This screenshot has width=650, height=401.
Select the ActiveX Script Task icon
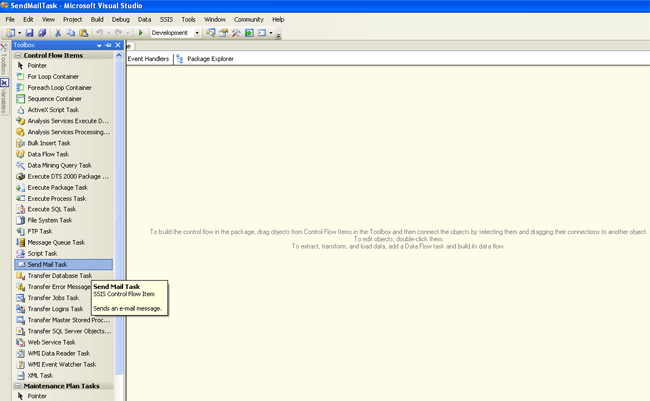[x=20, y=110]
